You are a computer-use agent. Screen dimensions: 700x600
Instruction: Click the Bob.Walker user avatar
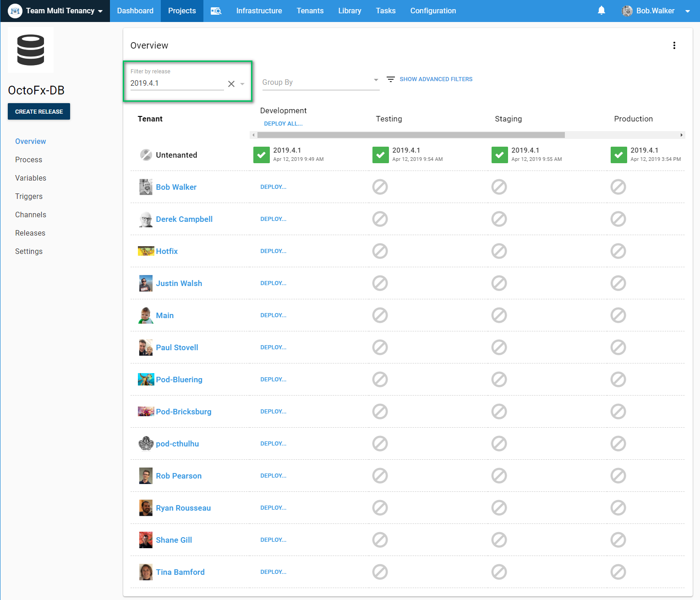(x=627, y=11)
